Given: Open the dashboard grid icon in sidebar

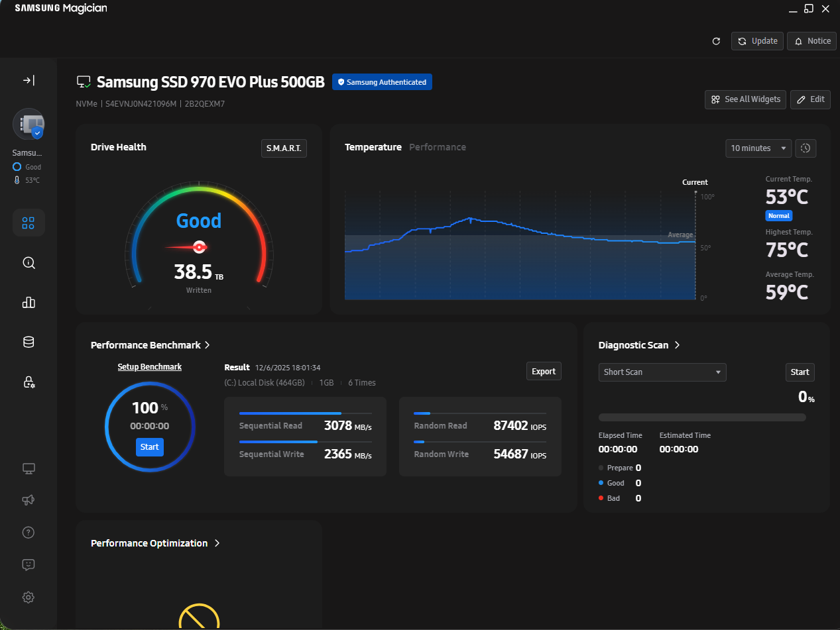Looking at the screenshot, I should 29,223.
